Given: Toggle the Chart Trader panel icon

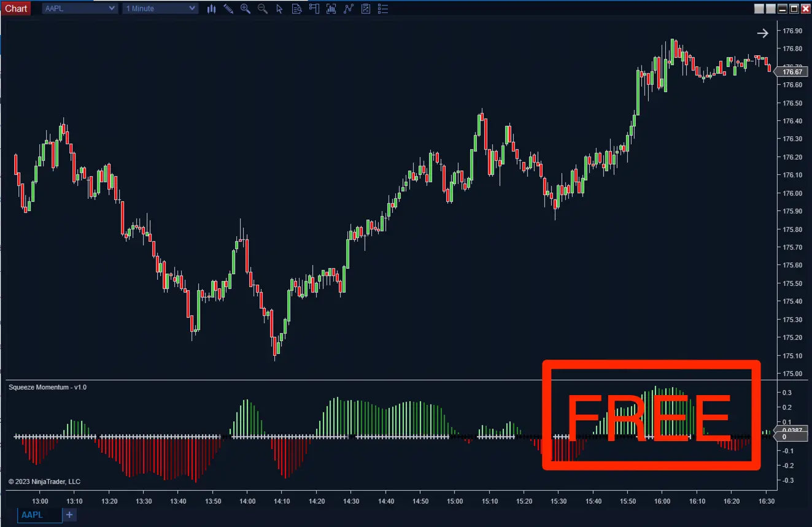Looking at the screenshot, I should click(314, 9).
